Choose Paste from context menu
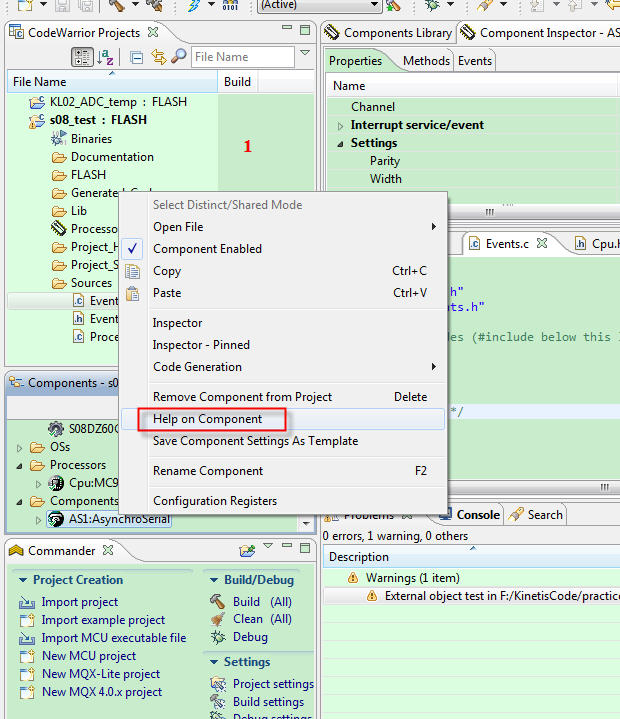The width and height of the screenshot is (620, 719). point(283,293)
